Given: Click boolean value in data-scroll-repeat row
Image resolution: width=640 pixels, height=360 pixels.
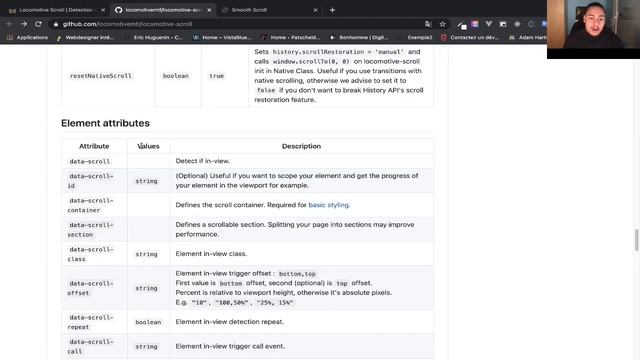Looking at the screenshot, I should pyautogui.click(x=148, y=322).
